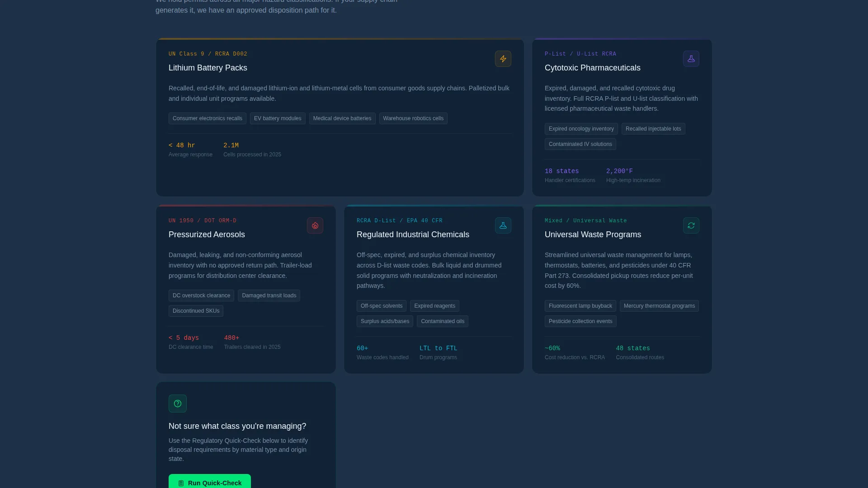Choose the Mercury thermostat programs tag
Screen dimensions: 868x488
(659, 306)
